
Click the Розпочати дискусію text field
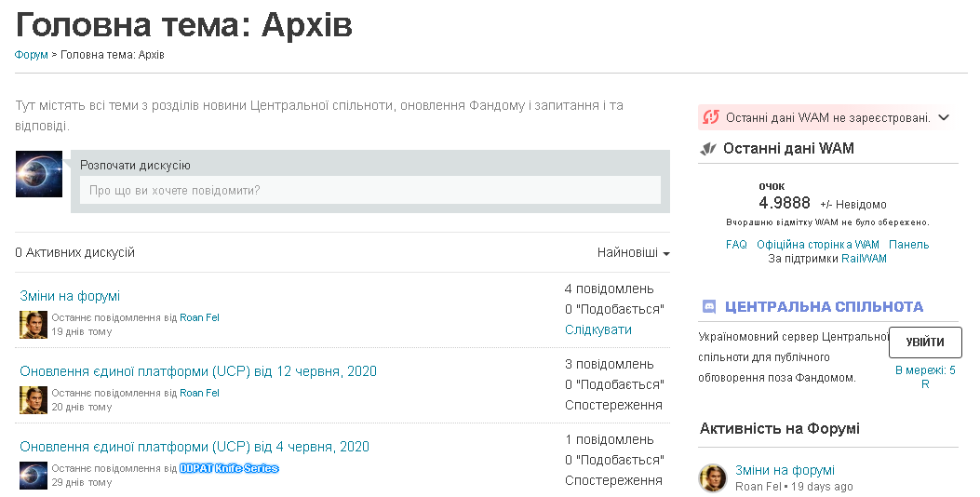tap(370, 191)
